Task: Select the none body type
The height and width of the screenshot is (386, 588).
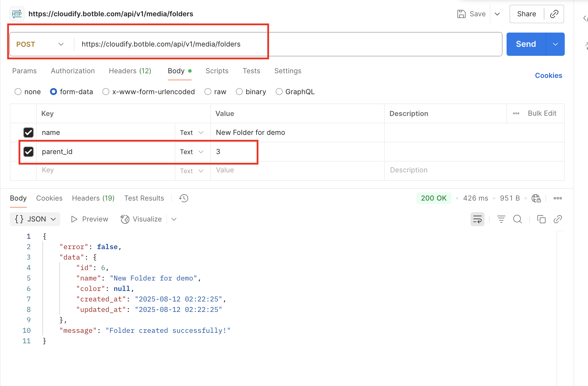Action: 18,92
